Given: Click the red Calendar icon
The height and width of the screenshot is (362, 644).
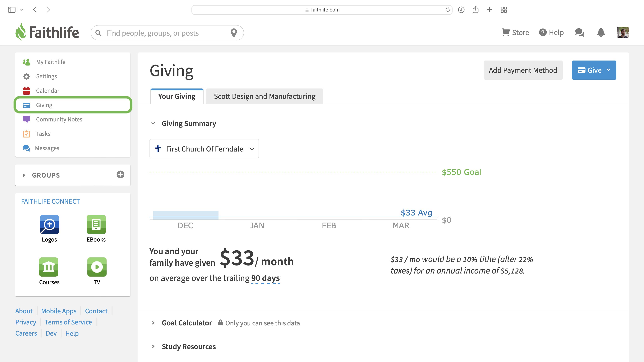Looking at the screenshot, I should tap(26, 91).
